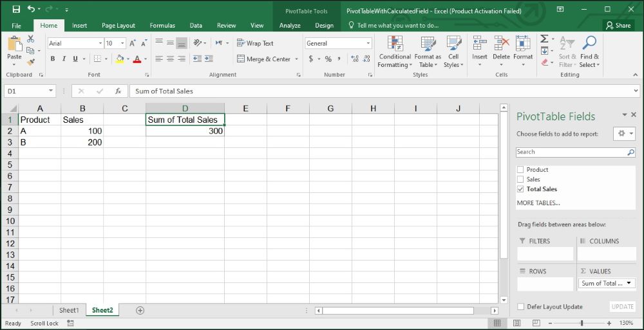Click the PivotTable fields Search box

coord(571,152)
